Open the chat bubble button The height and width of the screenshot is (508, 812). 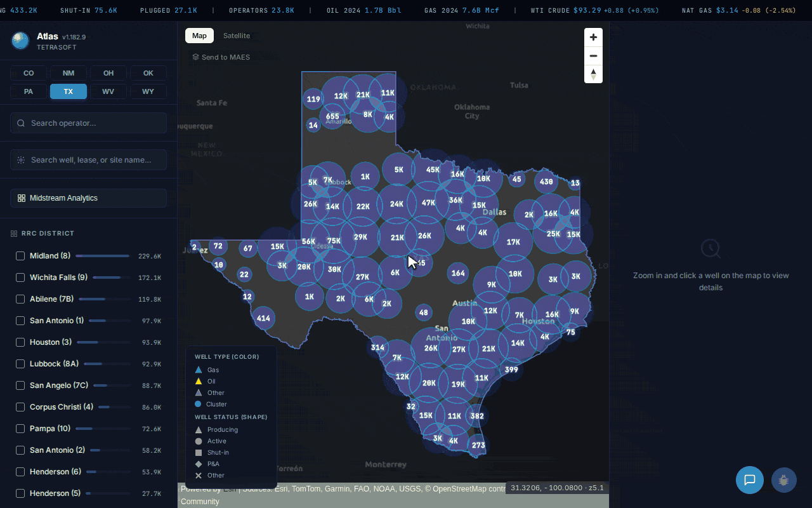749,480
